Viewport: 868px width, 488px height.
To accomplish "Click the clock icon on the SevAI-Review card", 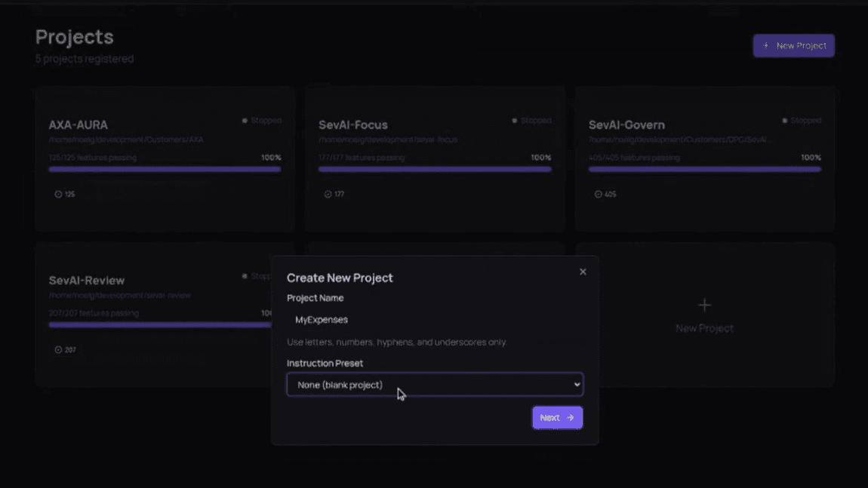I will pos(57,349).
